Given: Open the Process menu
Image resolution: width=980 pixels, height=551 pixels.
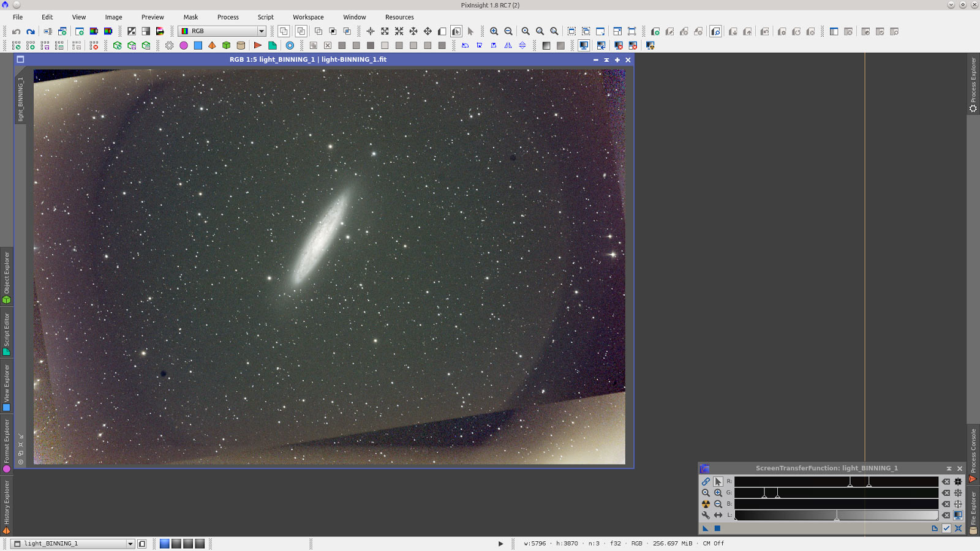Looking at the screenshot, I should pos(228,17).
